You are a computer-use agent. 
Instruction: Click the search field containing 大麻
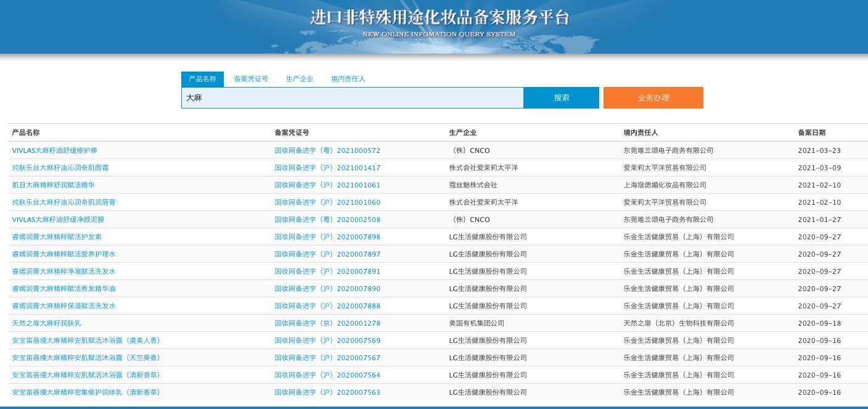(x=352, y=97)
